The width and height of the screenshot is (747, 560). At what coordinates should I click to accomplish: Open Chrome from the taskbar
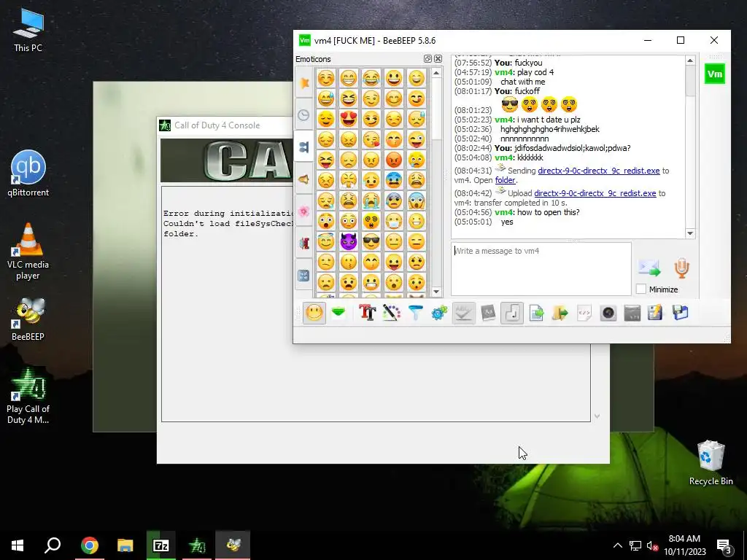click(90, 545)
